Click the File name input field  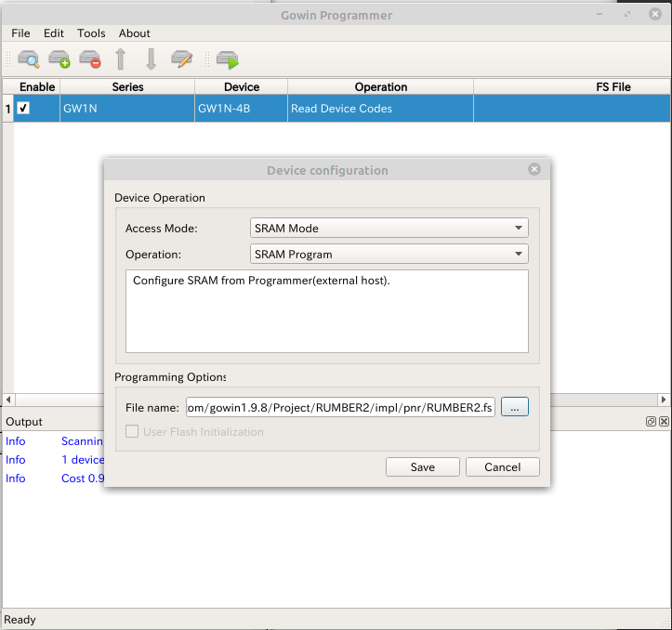(x=340, y=407)
